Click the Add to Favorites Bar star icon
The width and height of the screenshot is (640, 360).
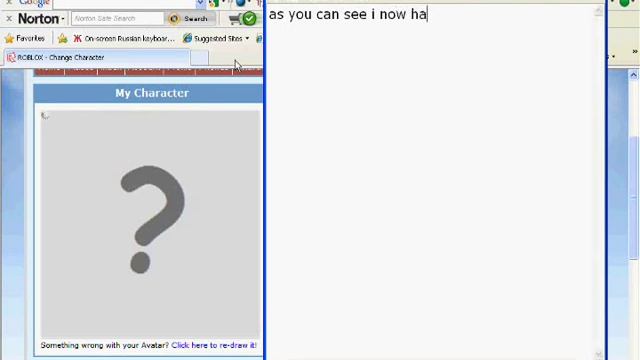[62, 38]
